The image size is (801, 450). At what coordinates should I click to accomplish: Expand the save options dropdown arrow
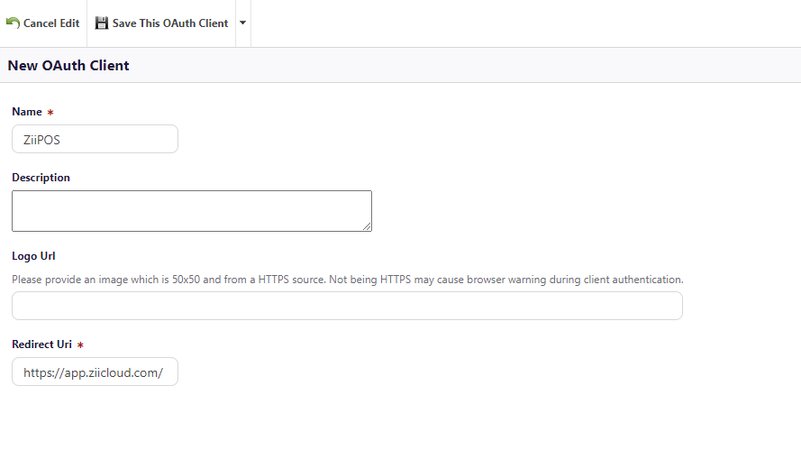click(243, 23)
